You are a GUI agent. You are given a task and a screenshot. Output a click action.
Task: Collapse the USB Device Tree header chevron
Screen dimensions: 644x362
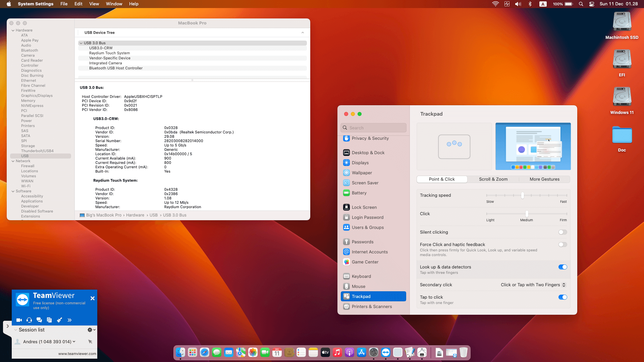(x=303, y=33)
